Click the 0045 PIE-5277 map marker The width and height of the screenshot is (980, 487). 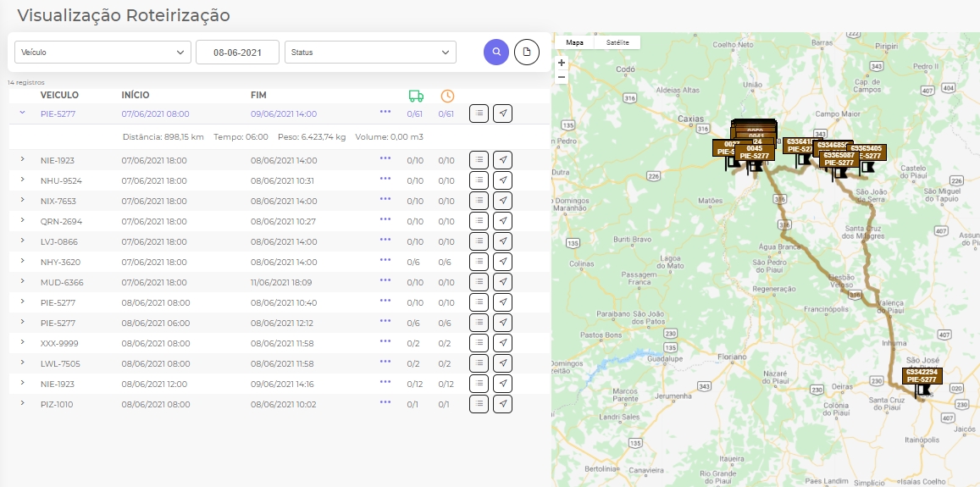(755, 152)
